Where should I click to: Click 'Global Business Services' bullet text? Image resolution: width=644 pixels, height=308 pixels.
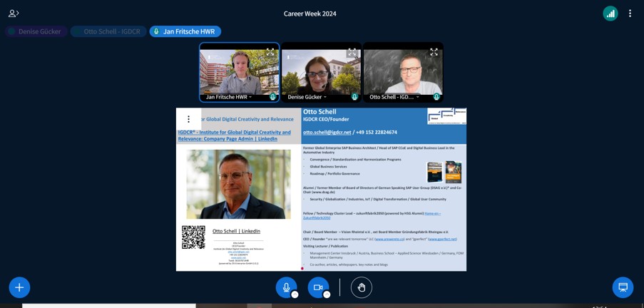click(328, 166)
